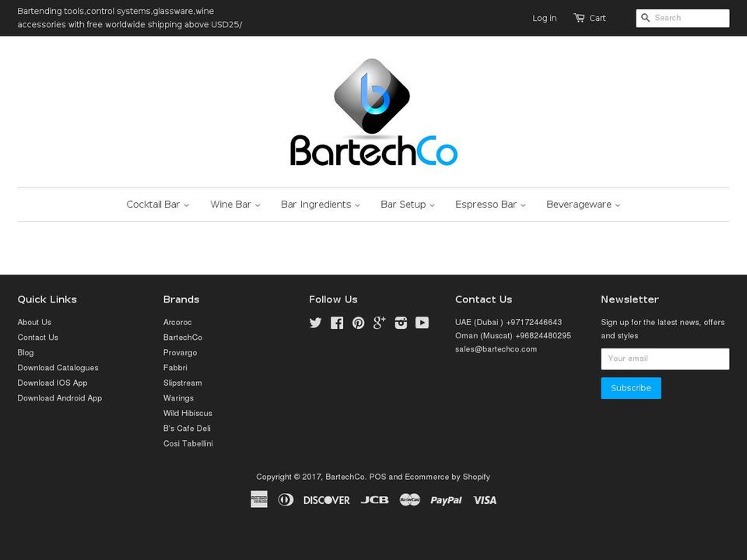Expand the Beverageware menu
Image resolution: width=747 pixels, height=560 pixels.
[584, 205]
